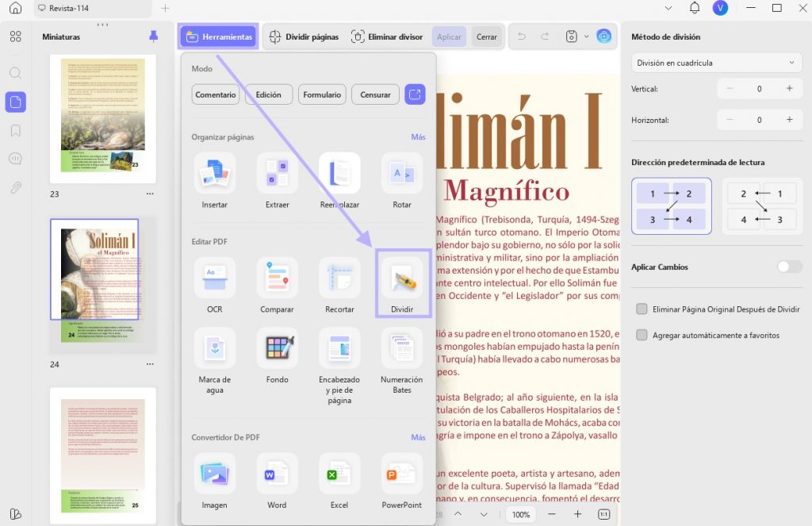Expand the title bar chevron dropdown

pyautogui.click(x=668, y=8)
